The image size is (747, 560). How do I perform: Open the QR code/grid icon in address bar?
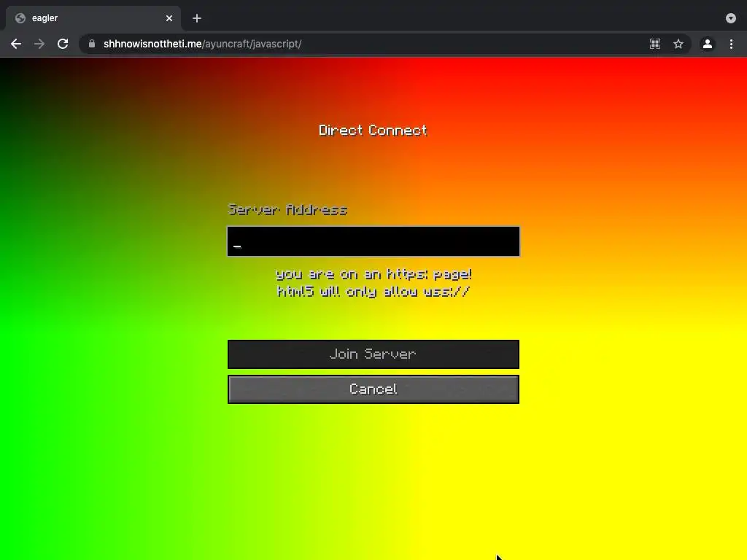point(655,44)
